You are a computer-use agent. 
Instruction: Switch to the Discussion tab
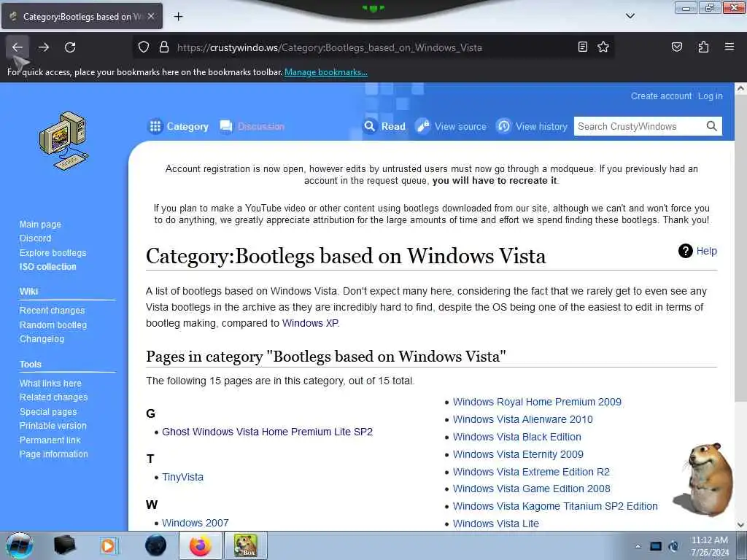tap(252, 126)
